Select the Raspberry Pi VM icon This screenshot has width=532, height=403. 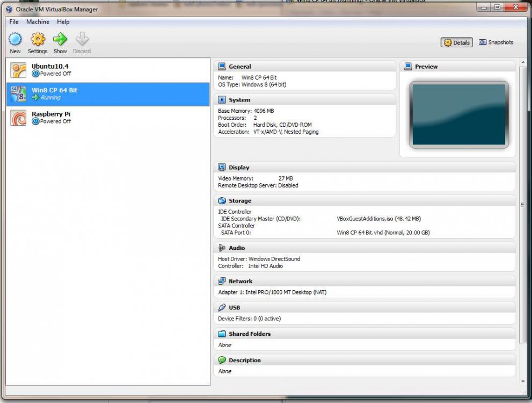[x=18, y=118]
